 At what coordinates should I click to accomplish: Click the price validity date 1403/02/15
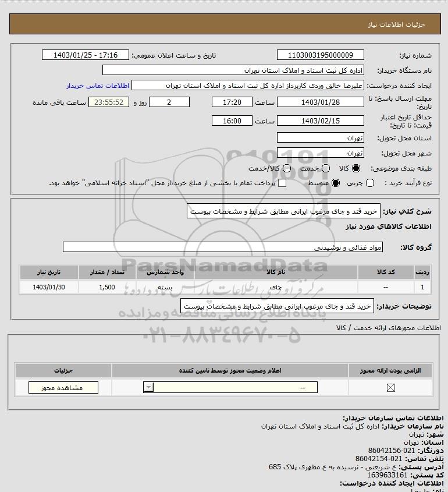click(x=321, y=121)
